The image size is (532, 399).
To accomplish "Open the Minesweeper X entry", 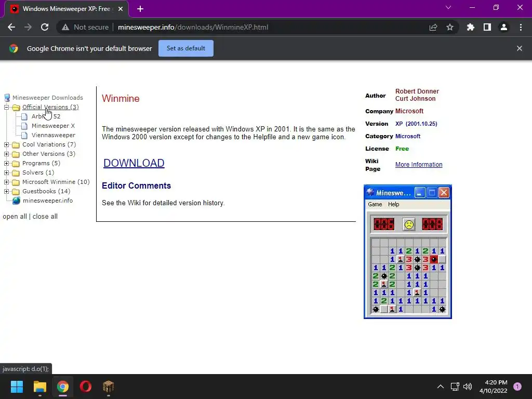I will point(54,126).
